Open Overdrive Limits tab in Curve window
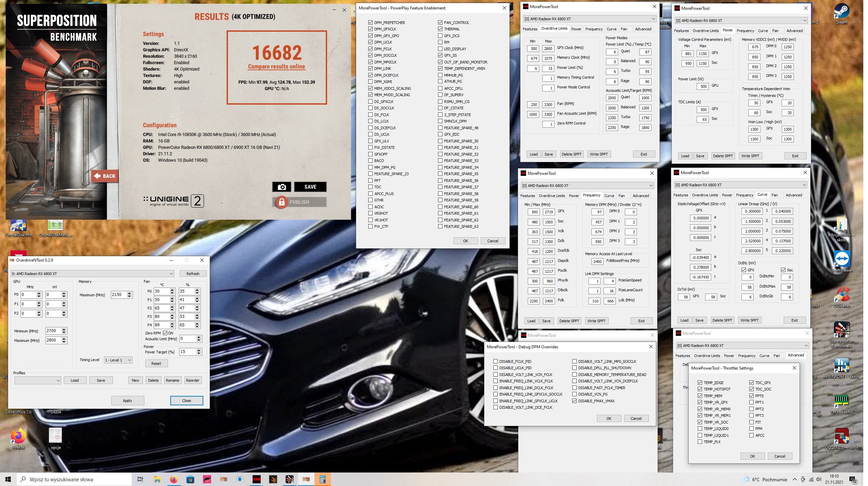868x486 pixels. pyautogui.click(x=705, y=195)
